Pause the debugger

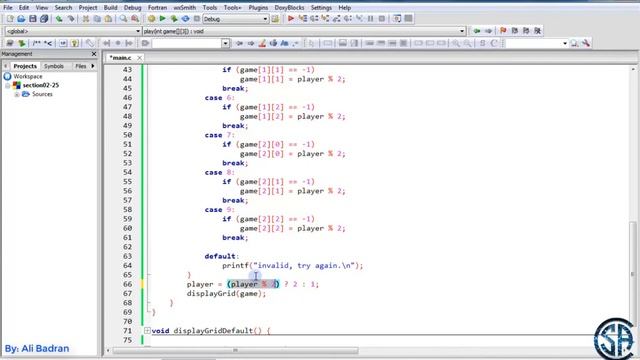[x=371, y=19]
